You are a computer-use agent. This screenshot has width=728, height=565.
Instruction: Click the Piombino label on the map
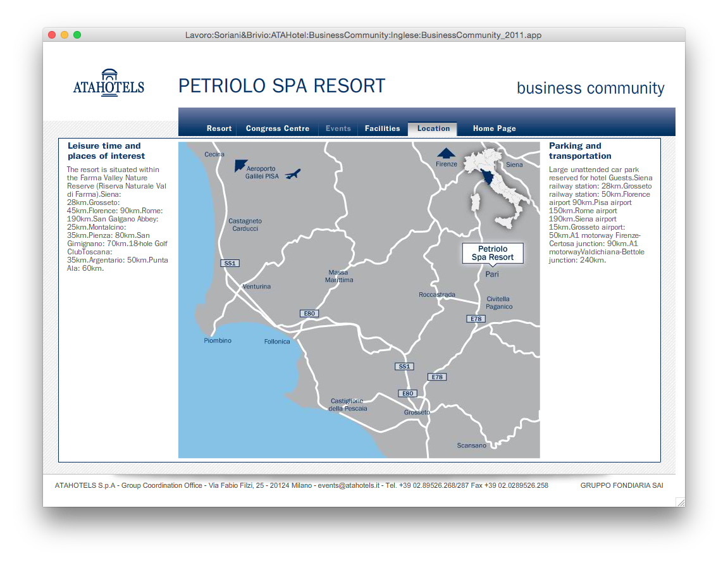[218, 341]
